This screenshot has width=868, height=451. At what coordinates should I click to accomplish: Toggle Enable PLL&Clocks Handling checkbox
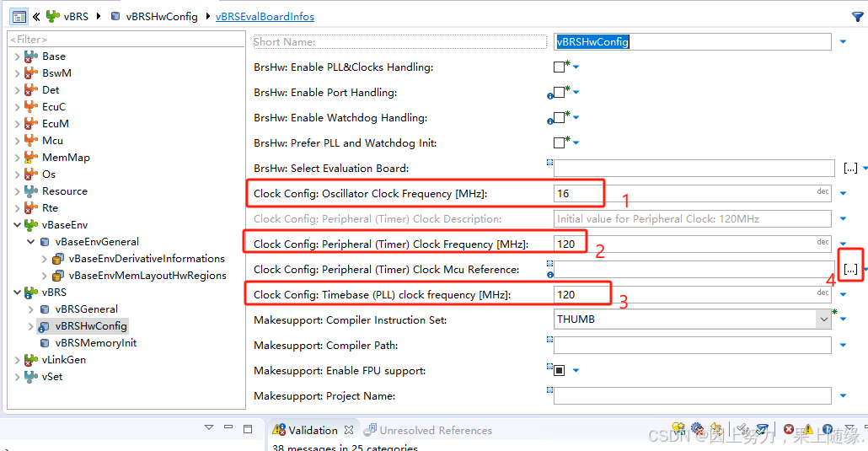click(x=559, y=67)
